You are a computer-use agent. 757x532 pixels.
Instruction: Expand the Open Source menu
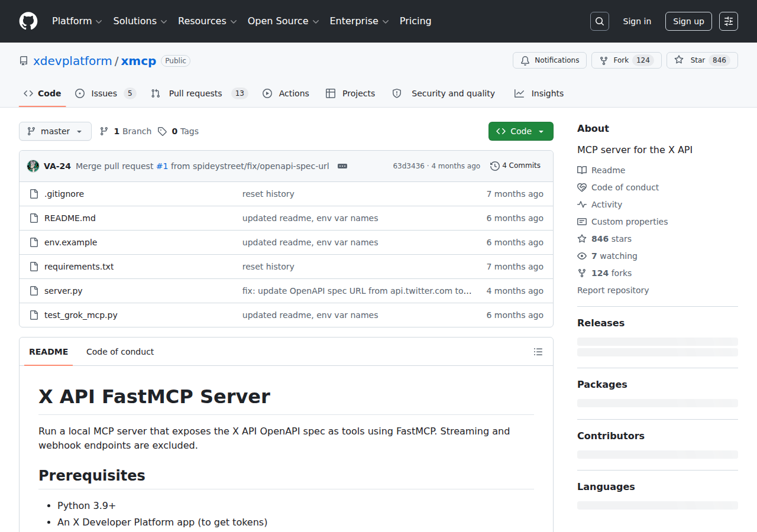[x=283, y=21]
